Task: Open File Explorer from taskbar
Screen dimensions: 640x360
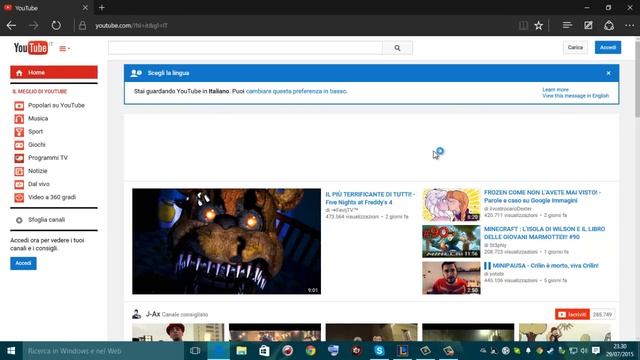Action: point(241,351)
